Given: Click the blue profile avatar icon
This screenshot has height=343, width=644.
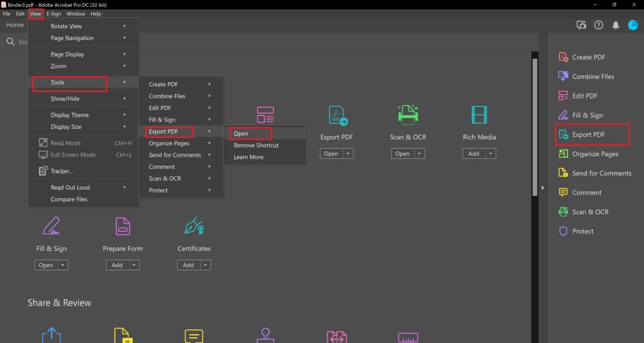Looking at the screenshot, I should (633, 25).
